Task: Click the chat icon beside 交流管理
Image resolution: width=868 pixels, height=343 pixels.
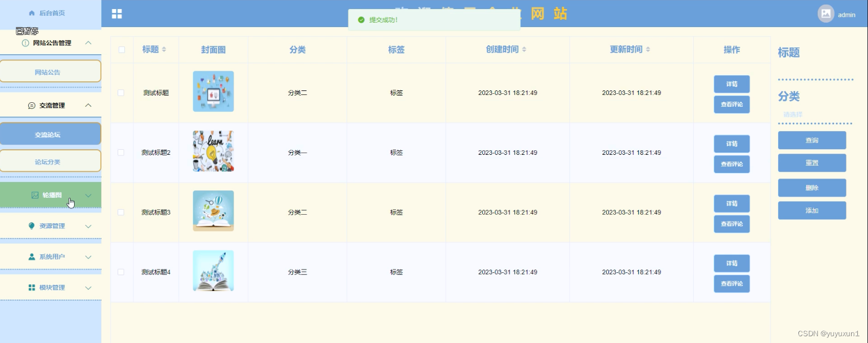Action: [32, 106]
